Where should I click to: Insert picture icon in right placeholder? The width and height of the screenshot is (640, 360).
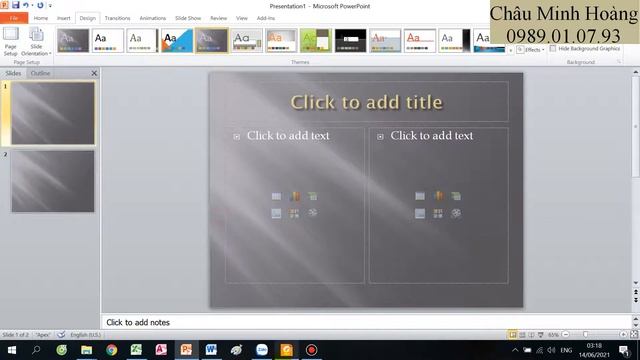(x=420, y=213)
